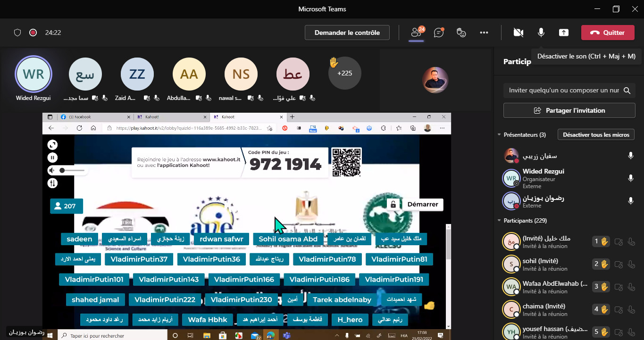Click the Kahoot lobby lock icon
This screenshot has width=644, height=340.
tap(393, 204)
